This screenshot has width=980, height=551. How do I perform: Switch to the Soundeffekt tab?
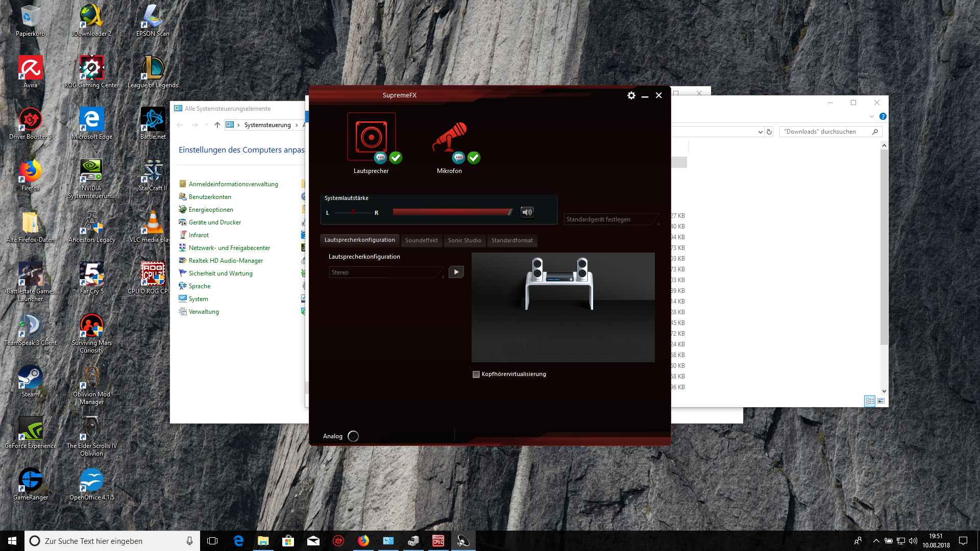pos(421,240)
